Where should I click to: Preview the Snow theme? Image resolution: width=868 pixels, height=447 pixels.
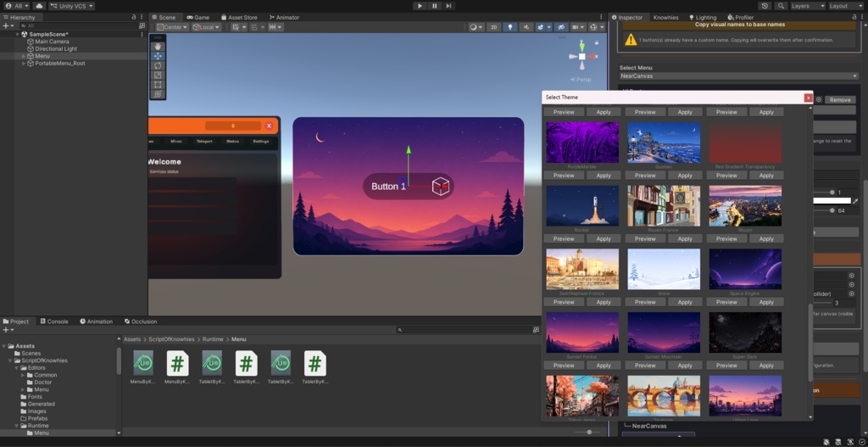645,303
